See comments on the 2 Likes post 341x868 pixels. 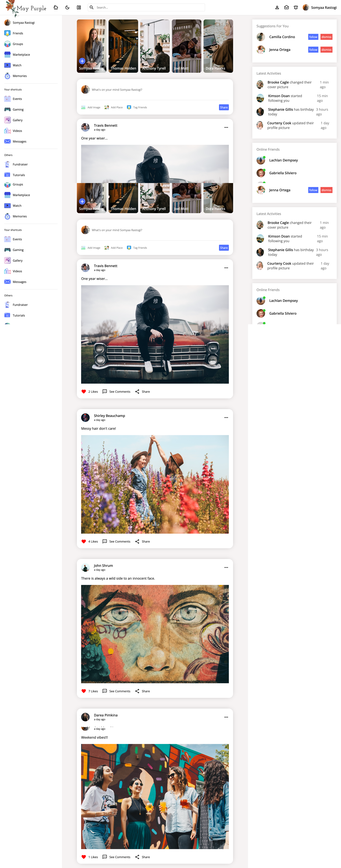coord(116,392)
